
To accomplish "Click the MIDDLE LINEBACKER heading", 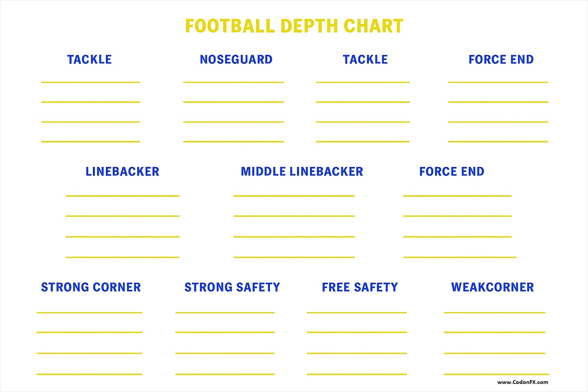I will (x=302, y=172).
